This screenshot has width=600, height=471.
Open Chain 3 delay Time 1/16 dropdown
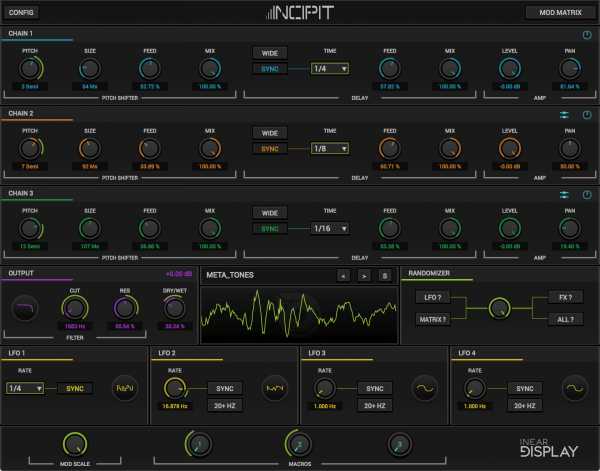click(330, 229)
